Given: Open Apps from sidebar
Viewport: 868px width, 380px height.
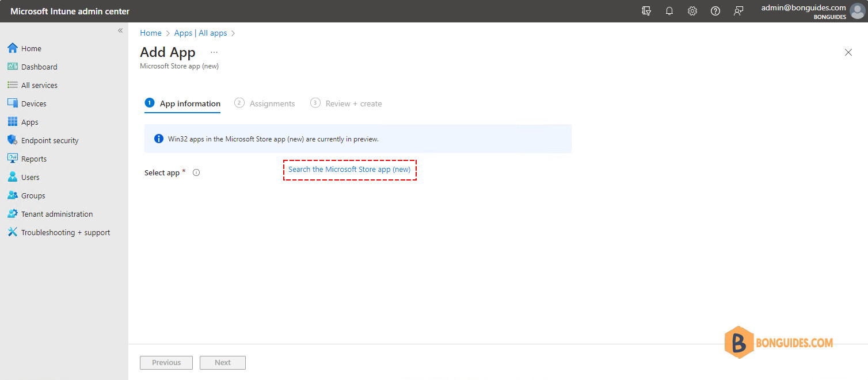Looking at the screenshot, I should 30,122.
